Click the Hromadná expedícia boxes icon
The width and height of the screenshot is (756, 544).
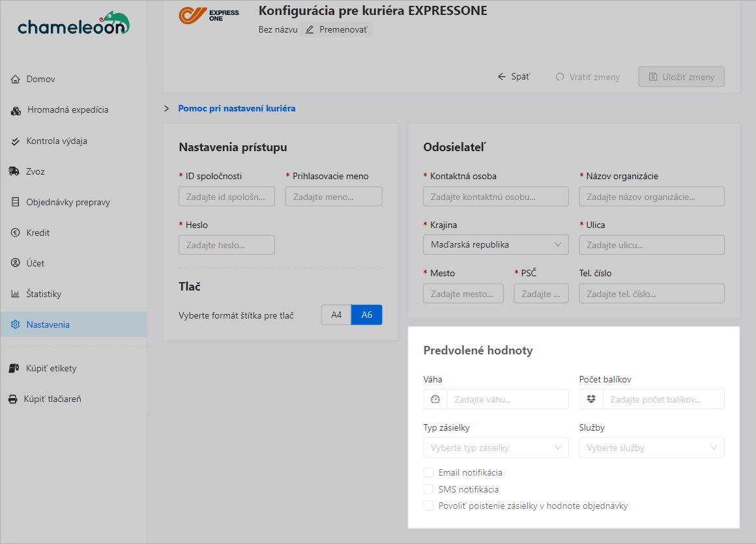[x=16, y=110]
